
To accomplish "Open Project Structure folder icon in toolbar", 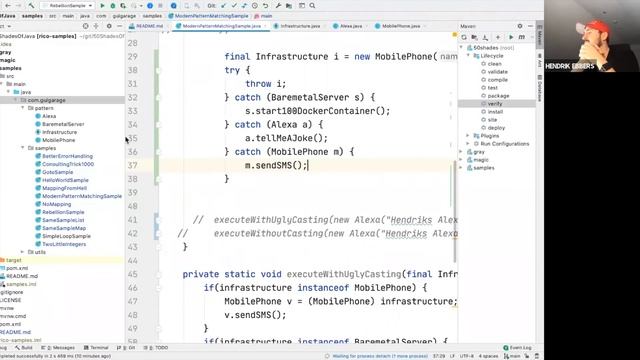I will coord(289,6).
